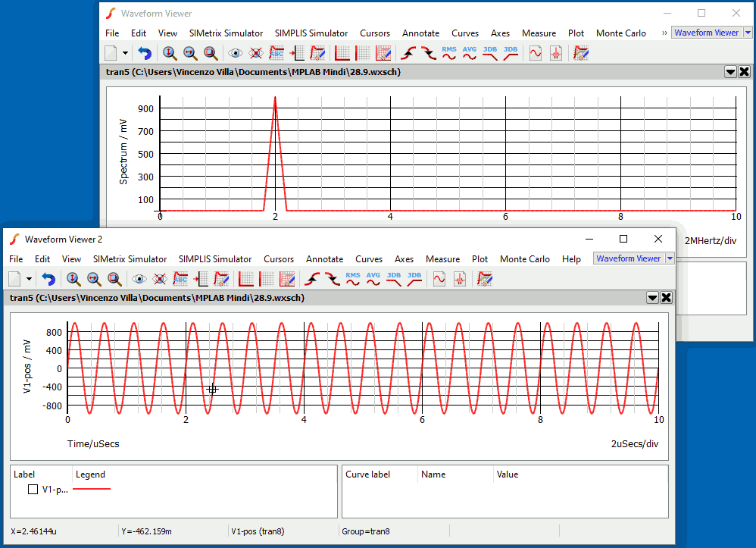The width and height of the screenshot is (756, 548).
Task: Click the RMS icon in top Waveform Viewer toolbar
Action: pyautogui.click(x=449, y=53)
